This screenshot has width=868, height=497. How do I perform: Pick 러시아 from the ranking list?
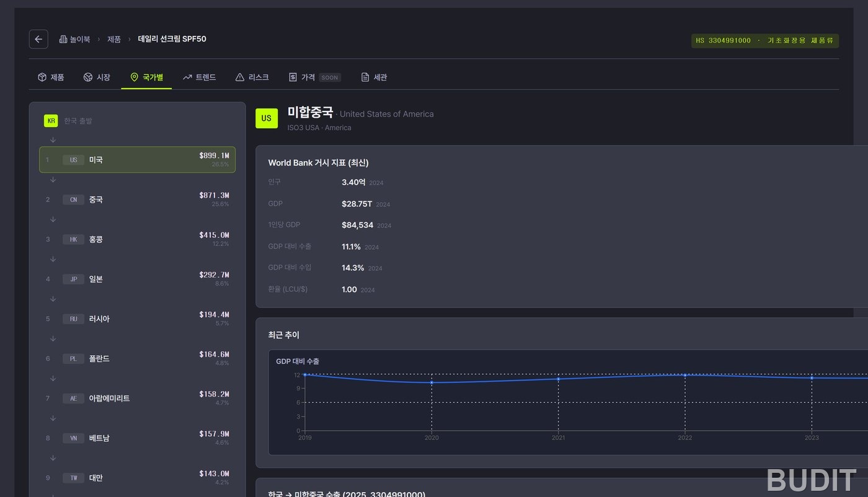pos(137,319)
